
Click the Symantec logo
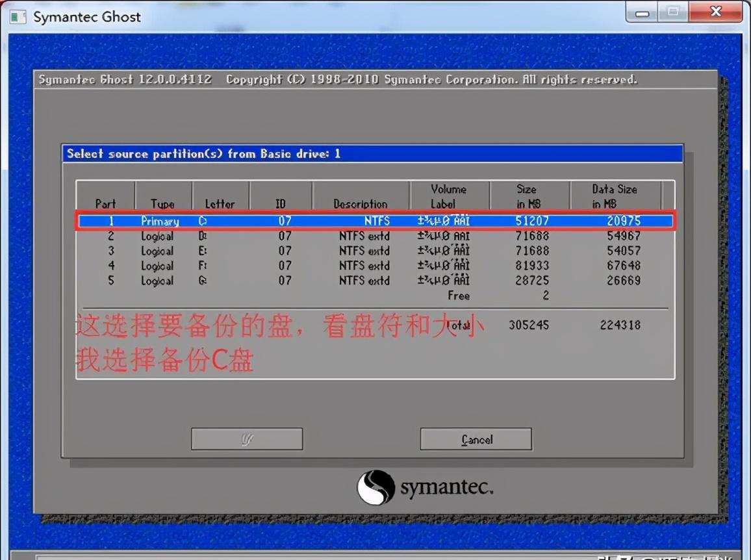tap(425, 487)
